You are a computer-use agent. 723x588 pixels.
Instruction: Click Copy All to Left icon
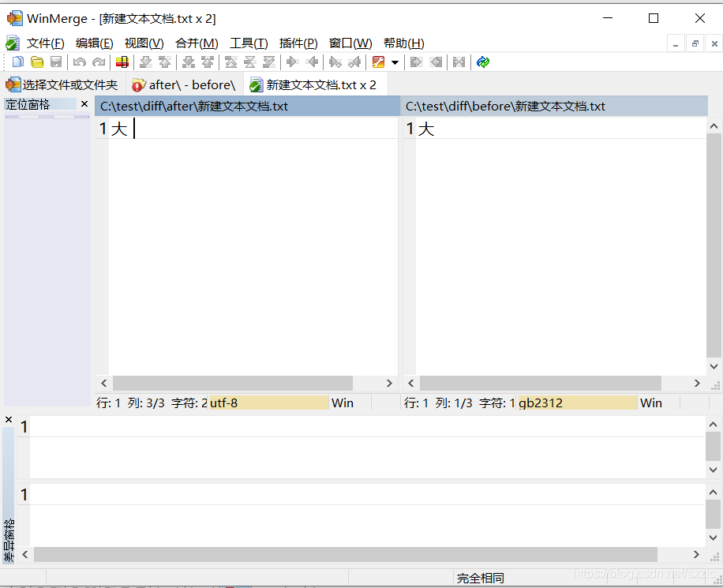[436, 62]
